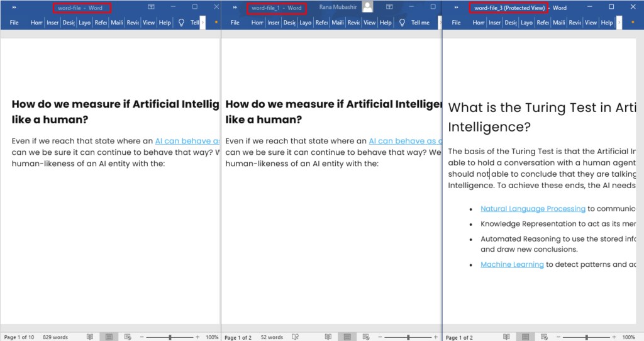Toggle Print Layout view in word-file window
This screenshot has height=341, width=644.
point(109,337)
